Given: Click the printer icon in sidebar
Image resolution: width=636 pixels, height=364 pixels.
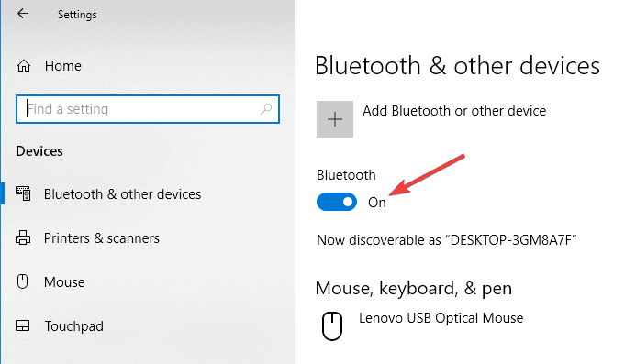Looking at the screenshot, I should coord(23,238).
